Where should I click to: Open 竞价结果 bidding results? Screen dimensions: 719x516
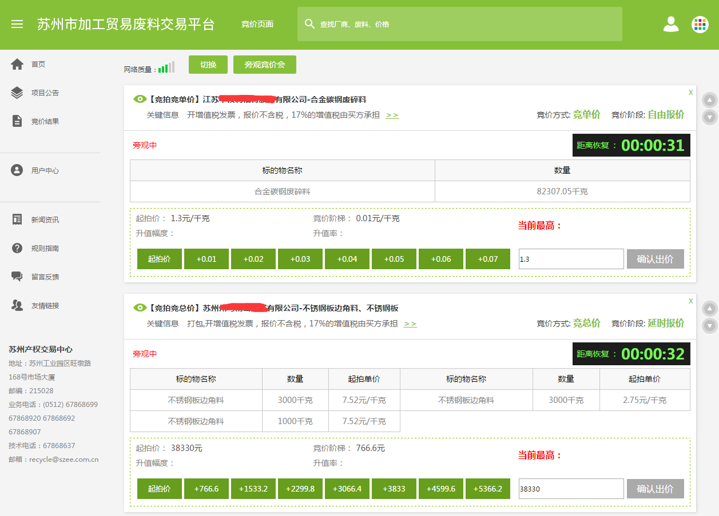click(x=44, y=121)
